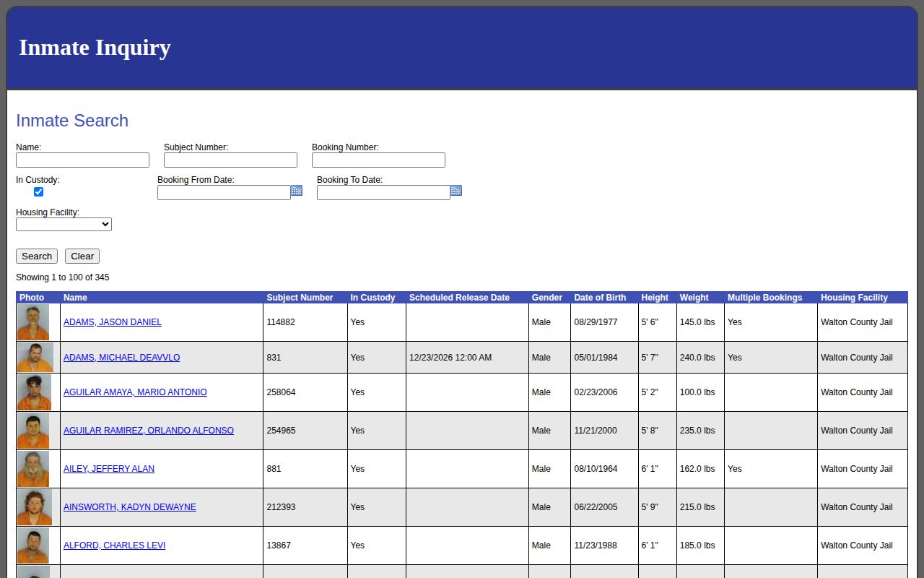The height and width of the screenshot is (578, 924).
Task: Select the 162.0 lbs weight cell
Action: (x=700, y=469)
